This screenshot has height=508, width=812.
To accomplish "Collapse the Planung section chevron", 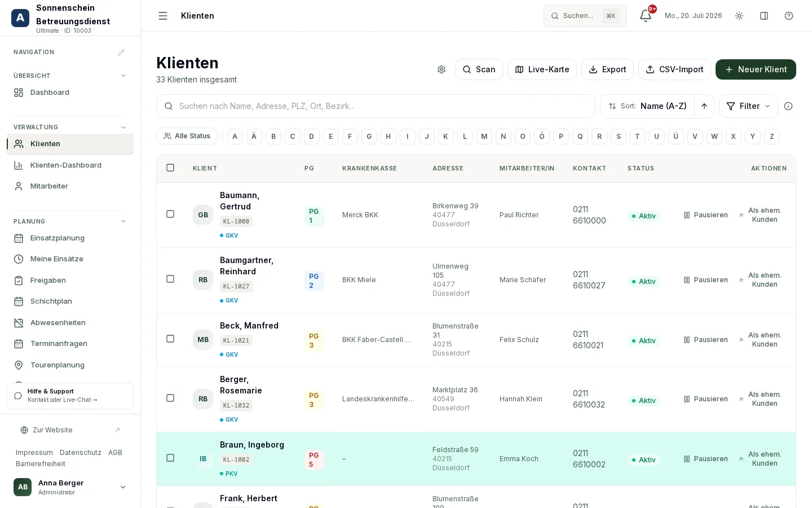I will (x=123, y=221).
